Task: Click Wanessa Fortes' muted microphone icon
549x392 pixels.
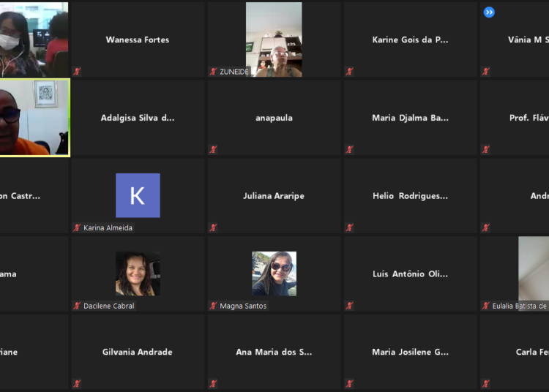Action: (x=77, y=72)
